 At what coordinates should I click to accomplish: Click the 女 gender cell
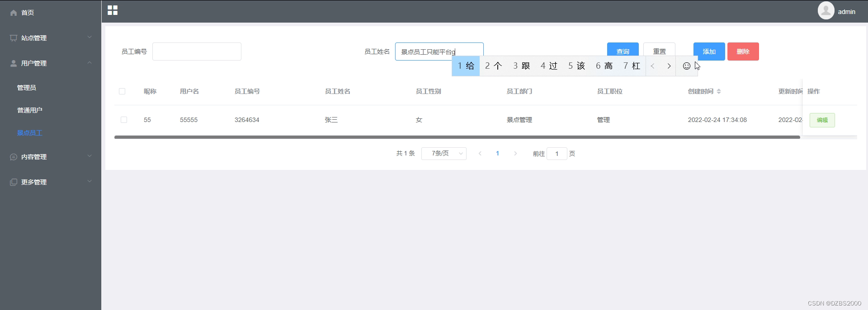tap(419, 120)
